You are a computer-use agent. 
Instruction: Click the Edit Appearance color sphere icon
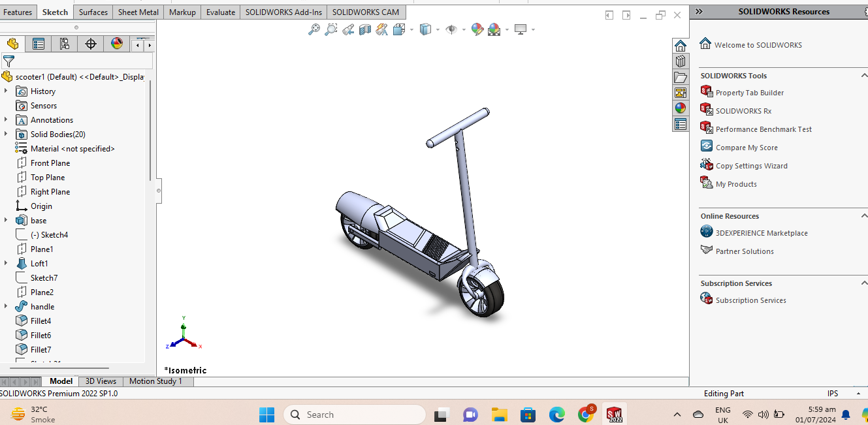[477, 29]
